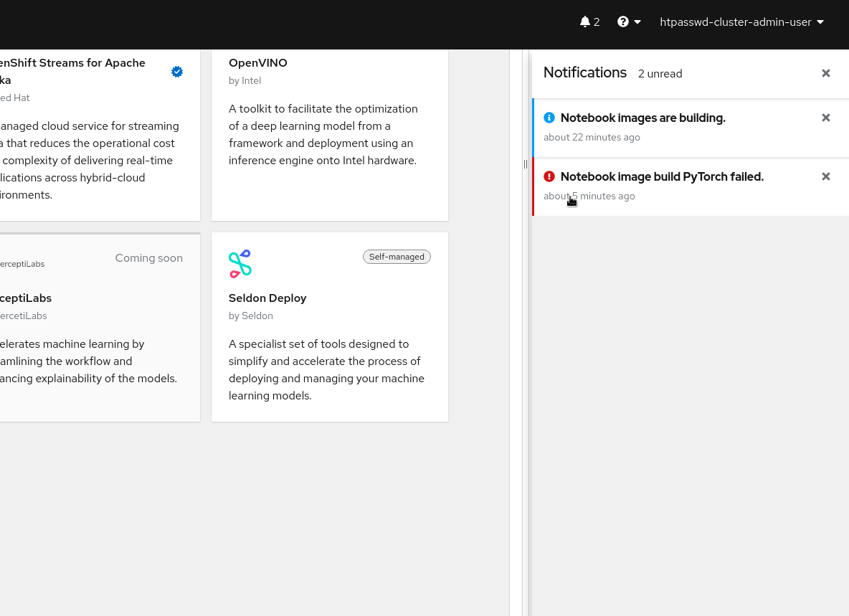
Task: Click the drawer resize splitter handle
Action: (526, 164)
